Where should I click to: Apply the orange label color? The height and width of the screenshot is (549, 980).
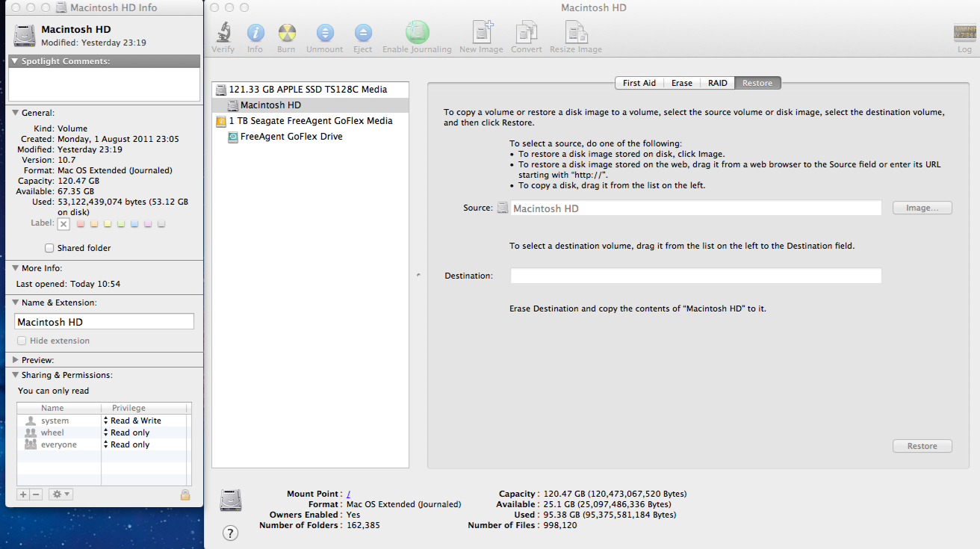point(94,223)
